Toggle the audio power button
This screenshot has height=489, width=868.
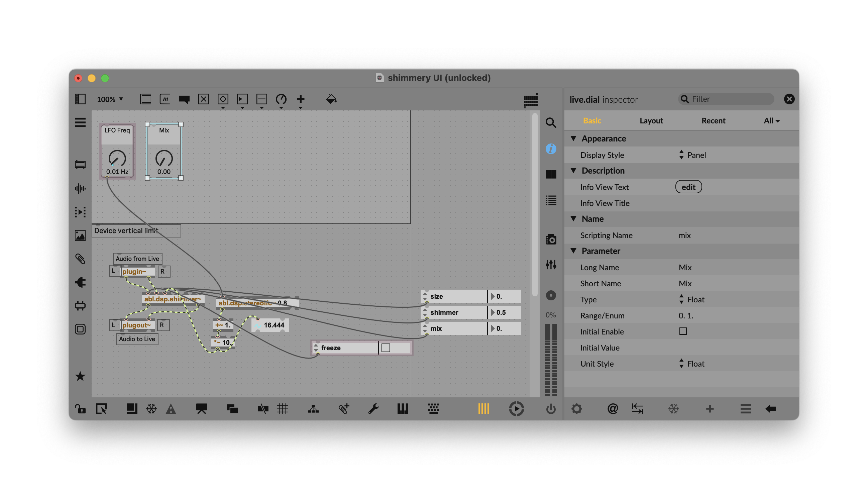pos(551,409)
